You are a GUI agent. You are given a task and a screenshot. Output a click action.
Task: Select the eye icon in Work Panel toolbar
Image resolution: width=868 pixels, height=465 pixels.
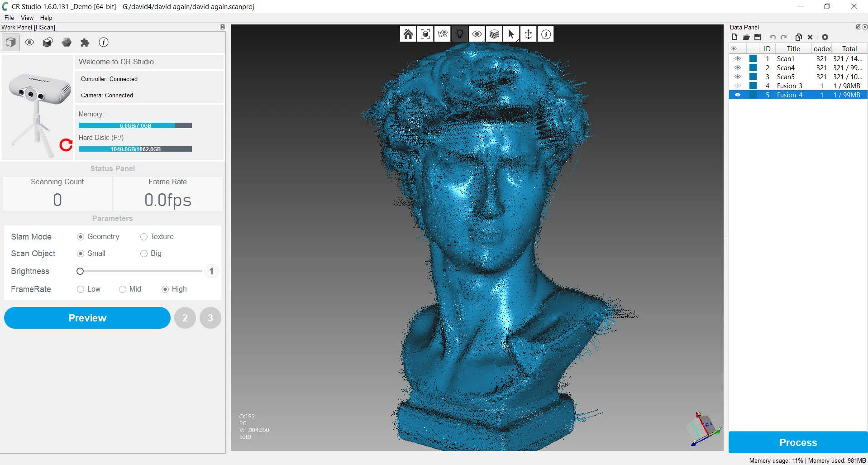click(x=29, y=43)
